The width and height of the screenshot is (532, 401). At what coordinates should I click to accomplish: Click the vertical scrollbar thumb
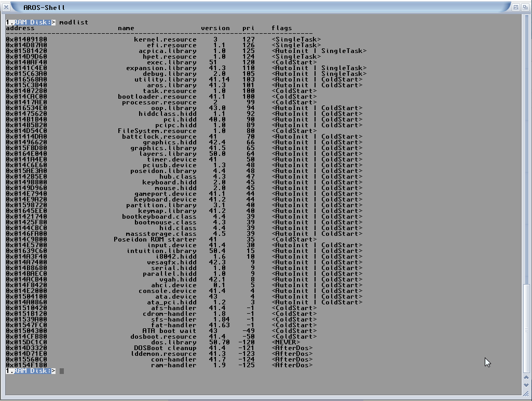[x=526, y=329]
